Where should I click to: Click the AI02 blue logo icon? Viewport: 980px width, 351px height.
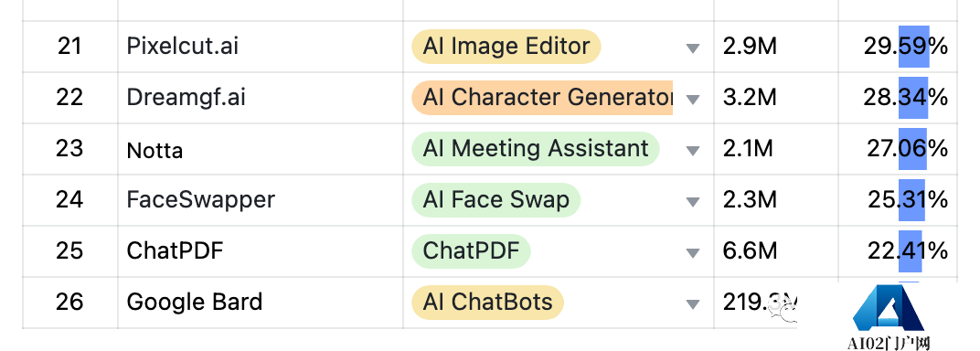point(889,309)
